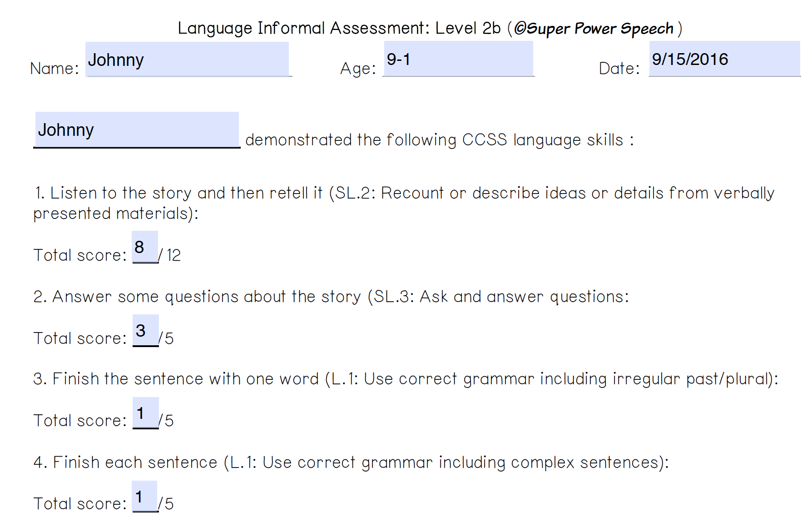Viewport: 812px width, 517px height.
Task: Click the '/ 12' maximum score text
Action: pos(169,255)
